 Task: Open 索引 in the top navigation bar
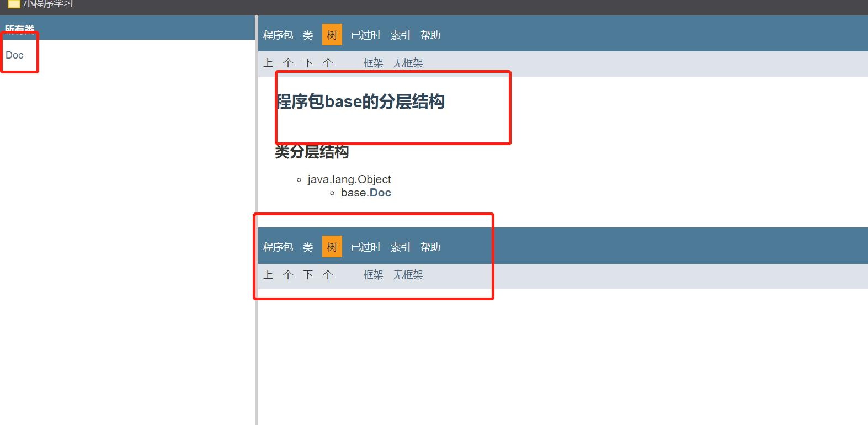pos(401,35)
